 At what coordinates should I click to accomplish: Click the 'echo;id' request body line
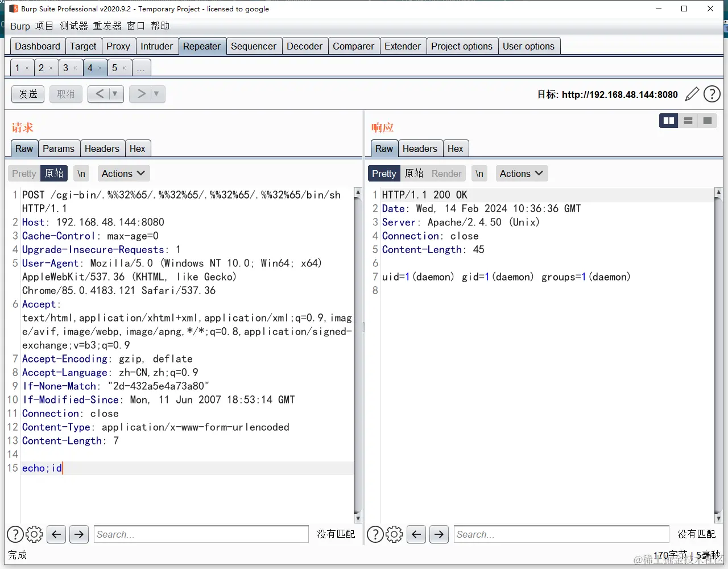pyautogui.click(x=187, y=468)
